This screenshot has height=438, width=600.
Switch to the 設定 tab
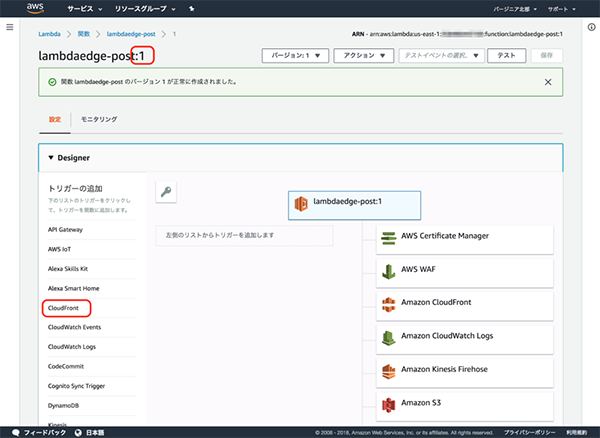click(55, 119)
